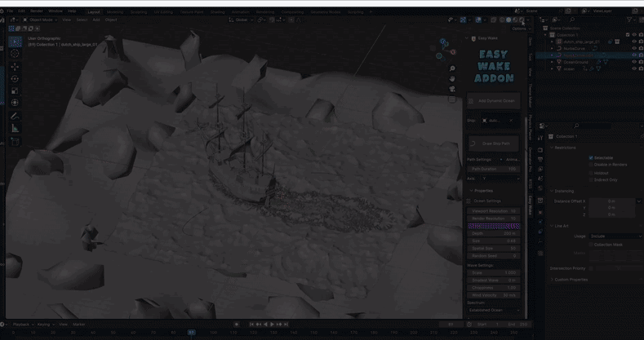Toggle viewport overlays icon
644x340 pixels.
coord(478,20)
